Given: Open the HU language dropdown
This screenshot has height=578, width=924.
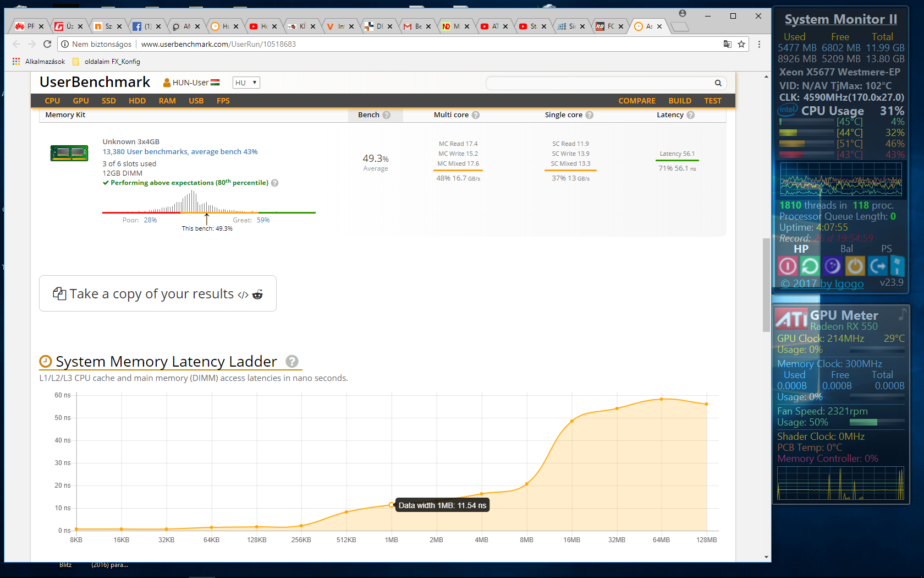Looking at the screenshot, I should click(246, 83).
